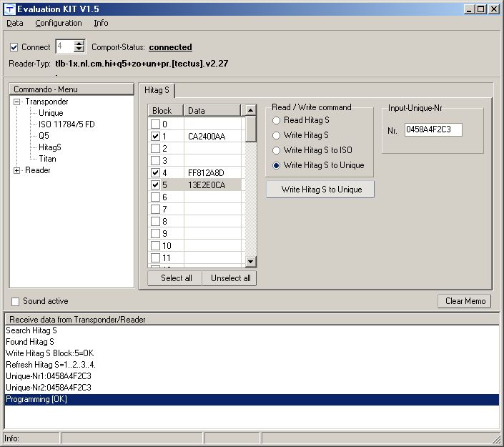
Task: Collapse the Transponder tree node
Action: click(x=16, y=102)
